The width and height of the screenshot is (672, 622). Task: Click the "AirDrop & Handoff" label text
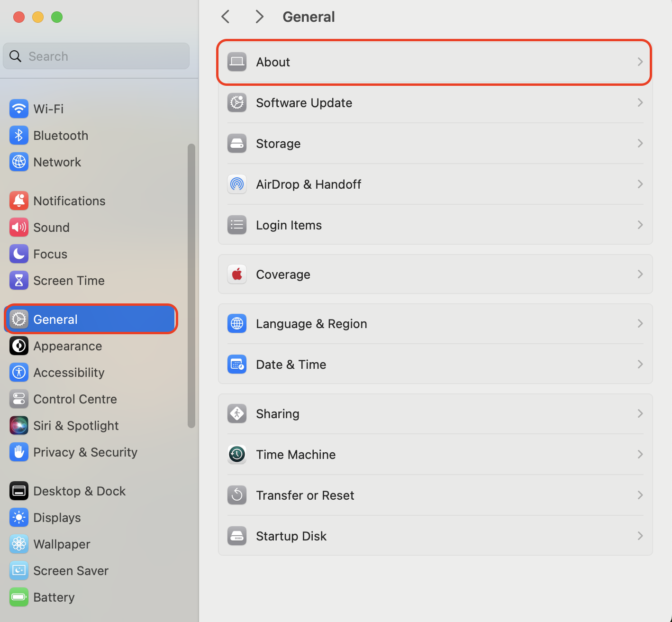pyautogui.click(x=309, y=184)
